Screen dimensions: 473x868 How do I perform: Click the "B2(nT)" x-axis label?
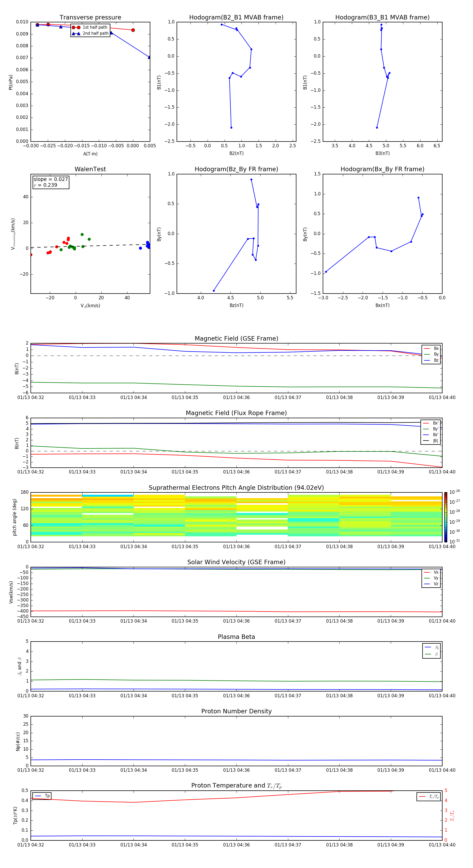[x=236, y=154]
